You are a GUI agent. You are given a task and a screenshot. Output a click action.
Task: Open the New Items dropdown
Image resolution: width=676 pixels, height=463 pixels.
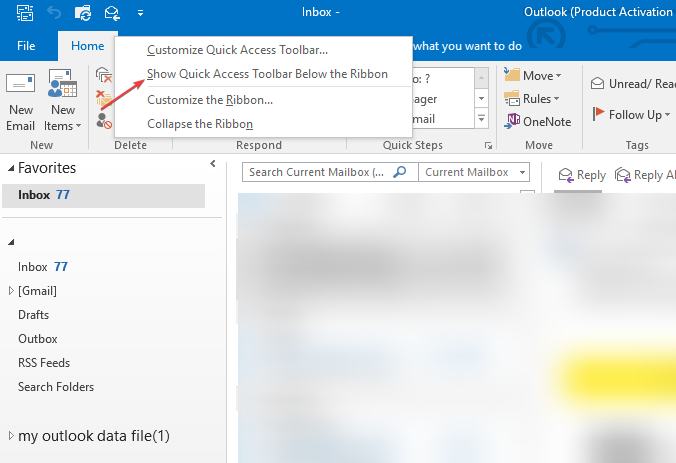63,102
